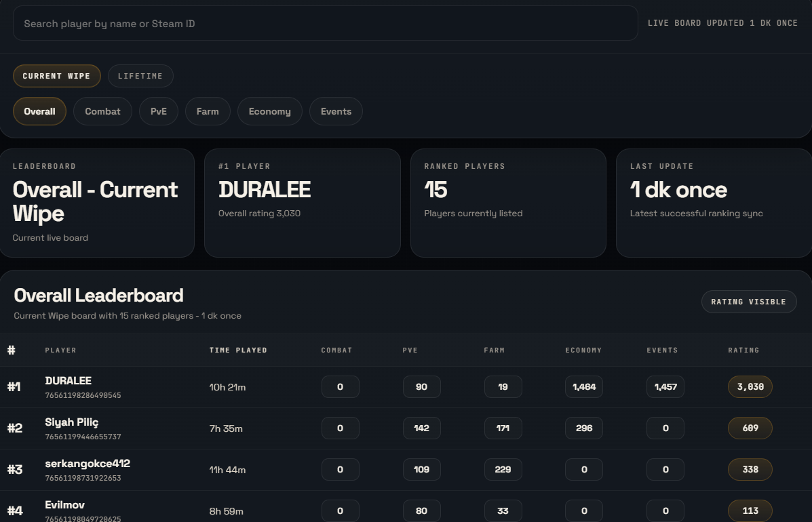Select serkangokce412 in the leaderboard
Viewport: 812px width, 522px height.
(87, 464)
